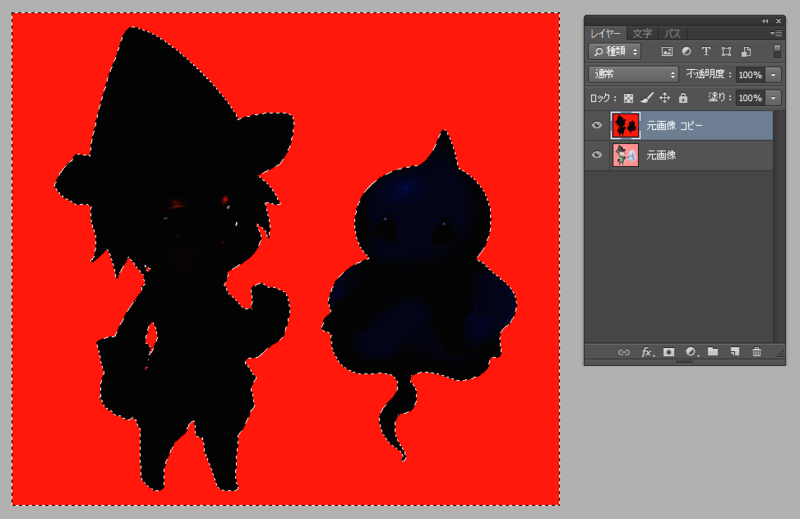
Task: Click the layers panel vertical scrollbar
Action: click(x=779, y=226)
